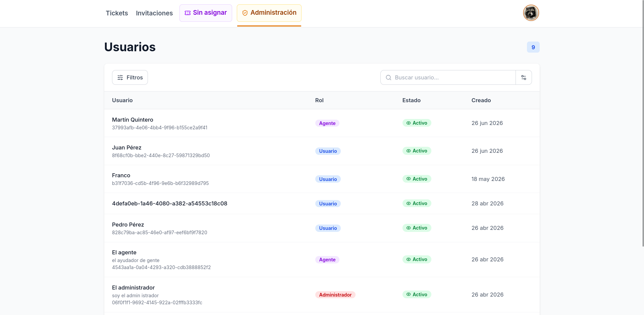Select the Administración tab
The image size is (644, 315).
pyautogui.click(x=269, y=13)
